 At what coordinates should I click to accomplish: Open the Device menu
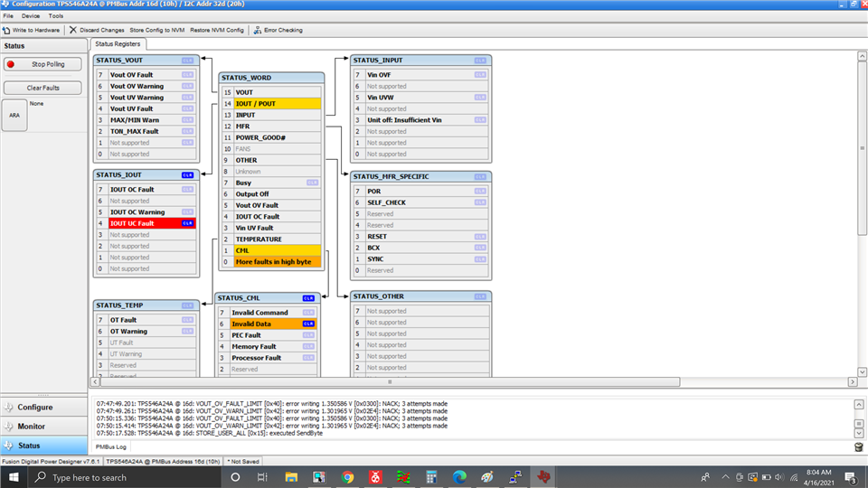[31, 16]
